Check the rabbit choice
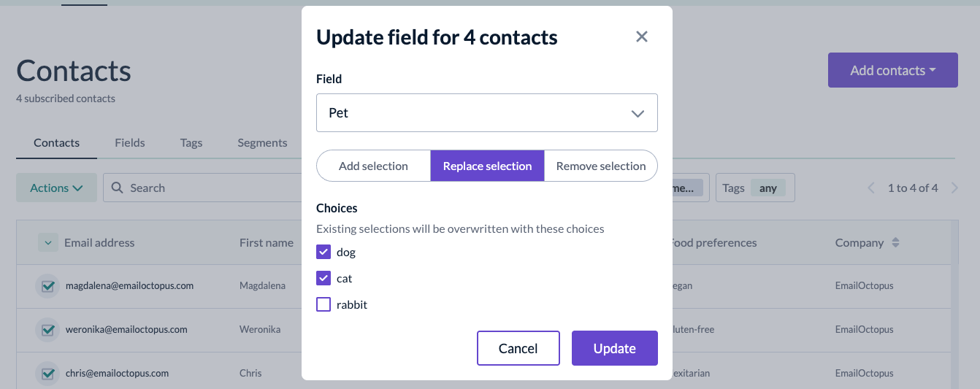The height and width of the screenshot is (389, 980). 324,304
